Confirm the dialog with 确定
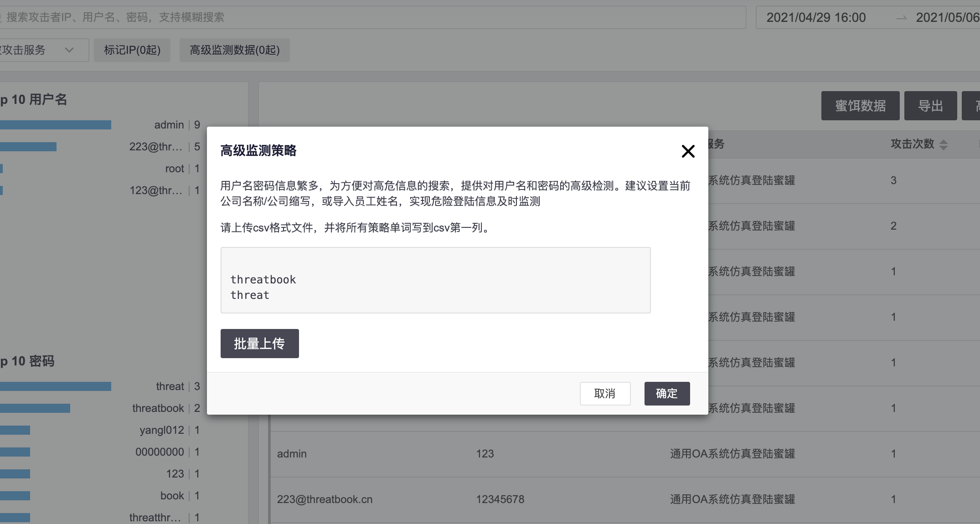Viewport: 980px width, 524px height. coord(667,393)
